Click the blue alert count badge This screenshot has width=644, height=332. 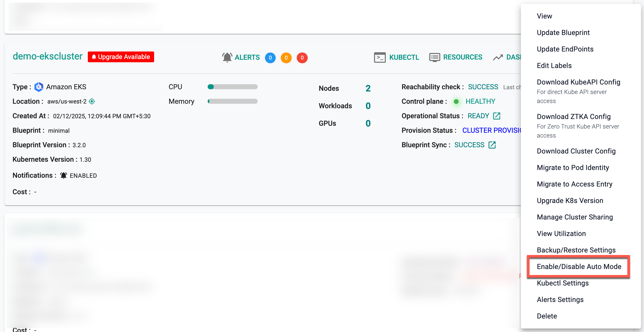click(x=270, y=58)
